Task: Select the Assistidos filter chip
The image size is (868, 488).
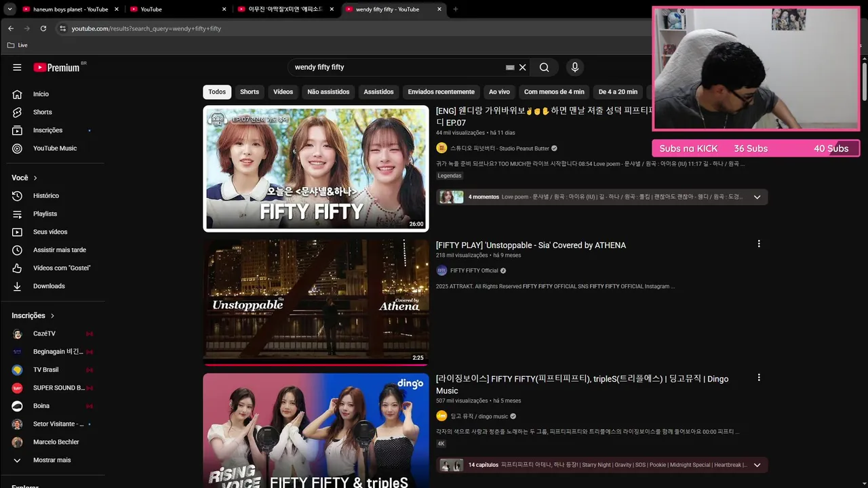Action: click(x=378, y=92)
